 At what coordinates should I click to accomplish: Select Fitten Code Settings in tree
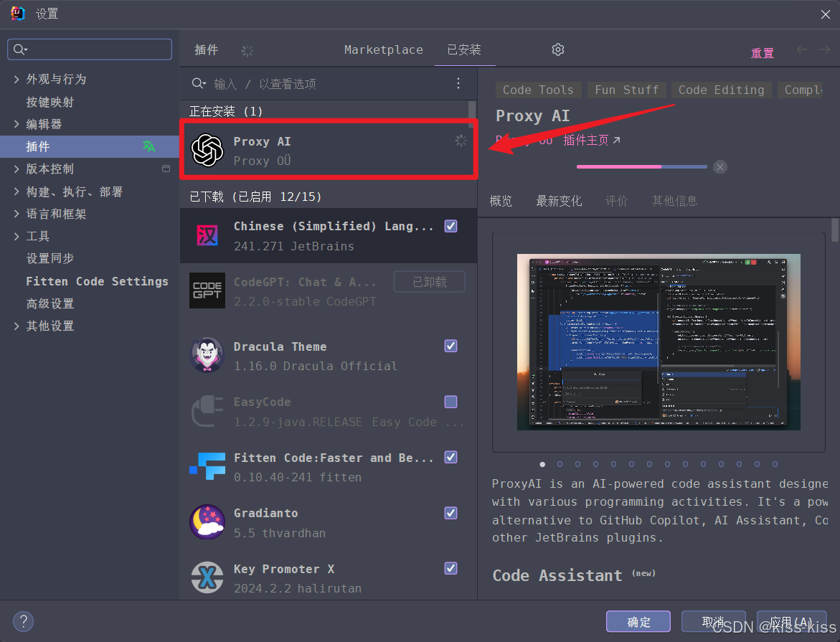click(97, 281)
